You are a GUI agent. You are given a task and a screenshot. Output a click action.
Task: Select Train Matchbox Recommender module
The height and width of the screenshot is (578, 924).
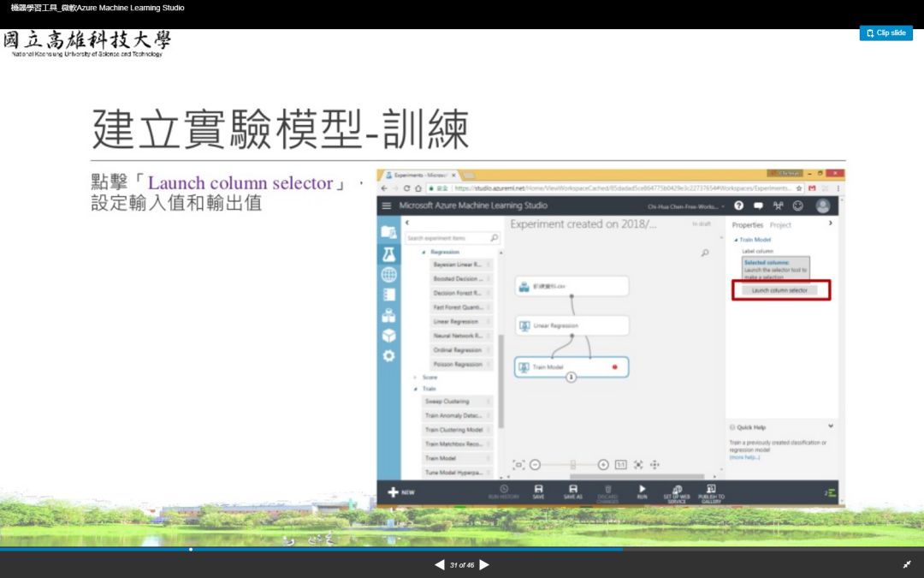pos(458,444)
